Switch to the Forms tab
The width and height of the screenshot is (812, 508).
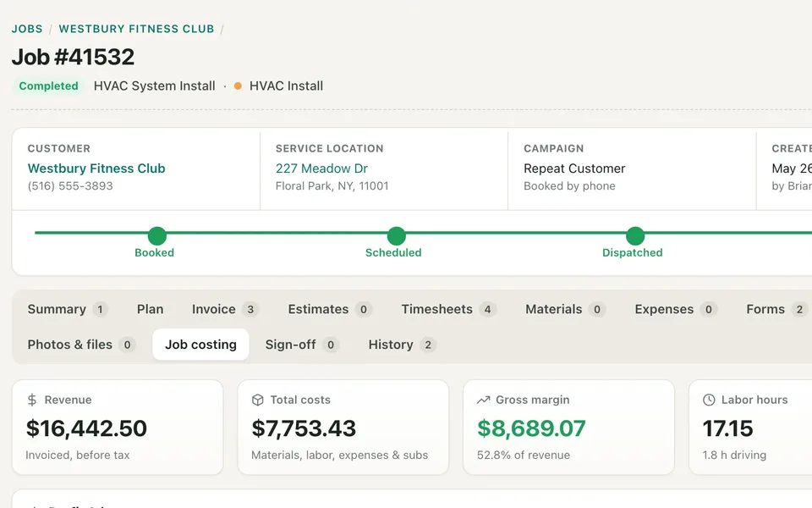tap(776, 310)
